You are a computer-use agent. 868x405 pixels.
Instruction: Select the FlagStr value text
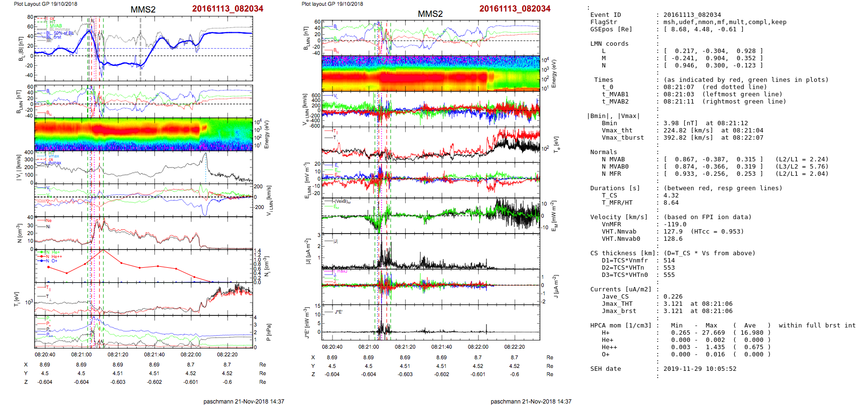point(725,22)
